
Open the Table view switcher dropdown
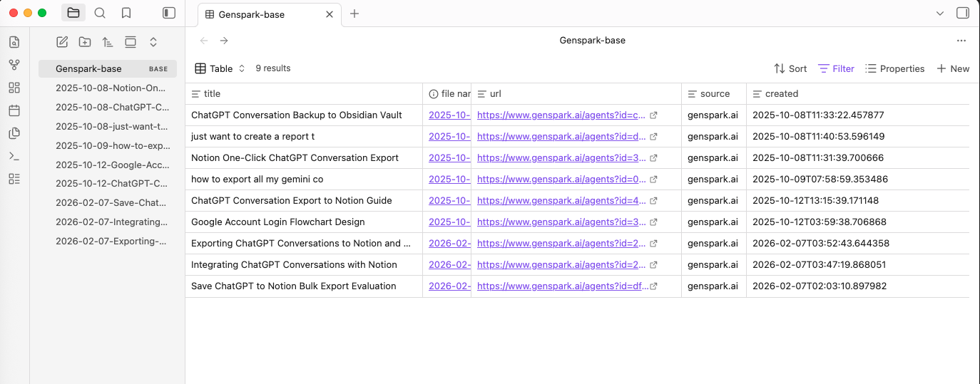[x=220, y=68]
